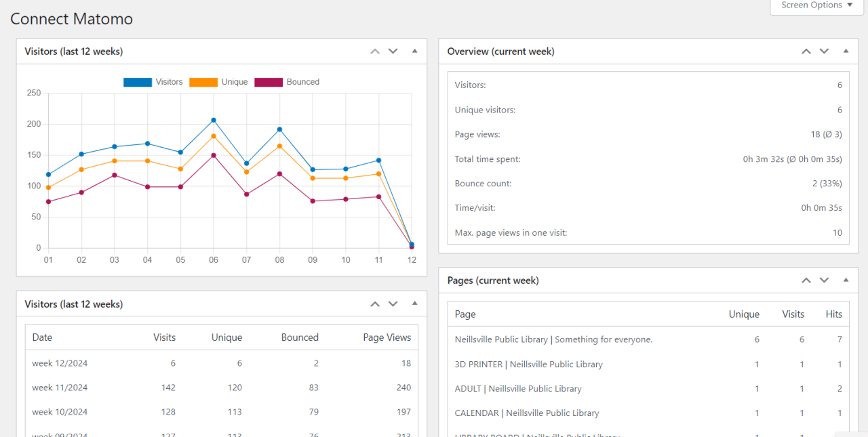Collapse the Pages (current week) widget

(x=845, y=280)
